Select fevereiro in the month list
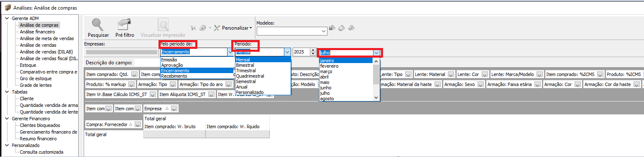 pyautogui.click(x=346, y=66)
